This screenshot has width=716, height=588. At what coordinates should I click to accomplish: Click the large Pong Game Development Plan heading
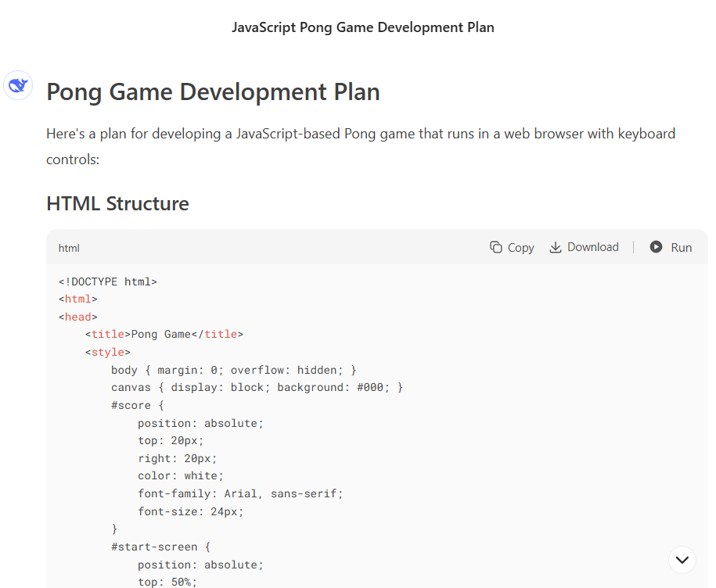[x=213, y=92]
